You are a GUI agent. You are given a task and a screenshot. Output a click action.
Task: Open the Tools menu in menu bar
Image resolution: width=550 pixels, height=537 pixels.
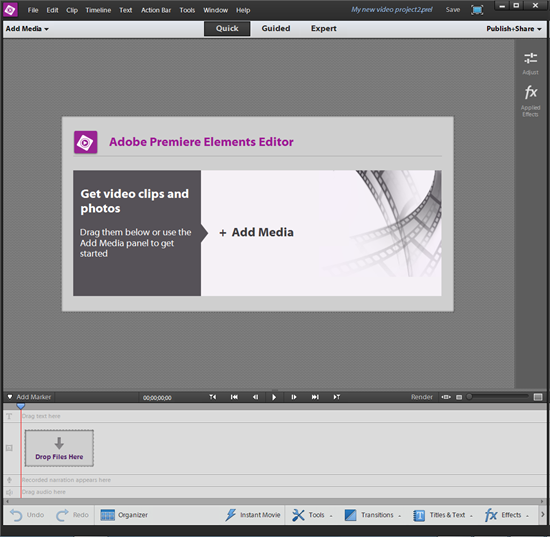click(x=187, y=10)
